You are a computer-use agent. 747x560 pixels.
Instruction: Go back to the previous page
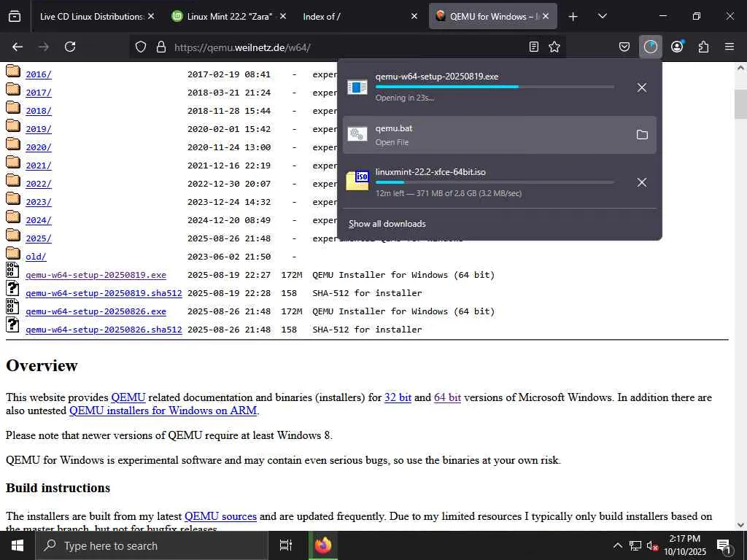coord(18,47)
